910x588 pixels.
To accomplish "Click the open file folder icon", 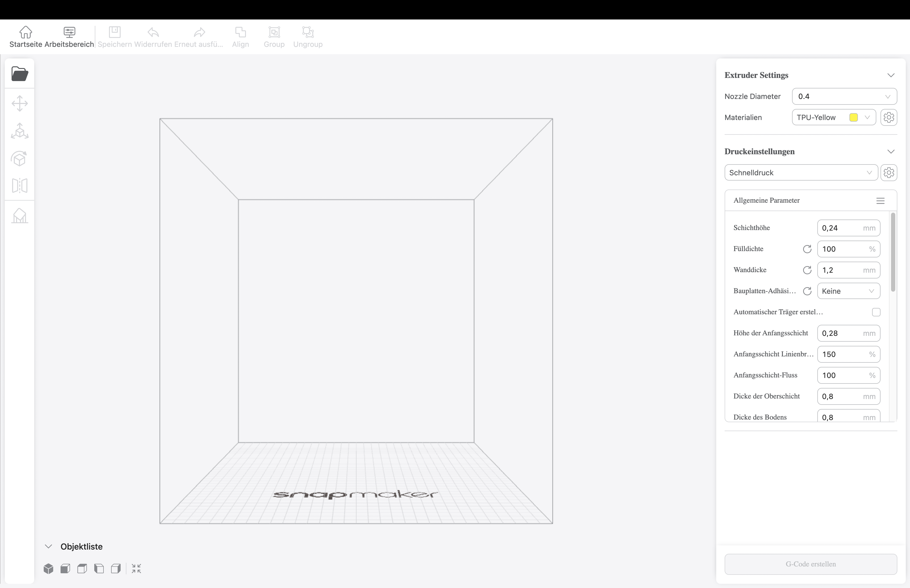I will (19, 74).
